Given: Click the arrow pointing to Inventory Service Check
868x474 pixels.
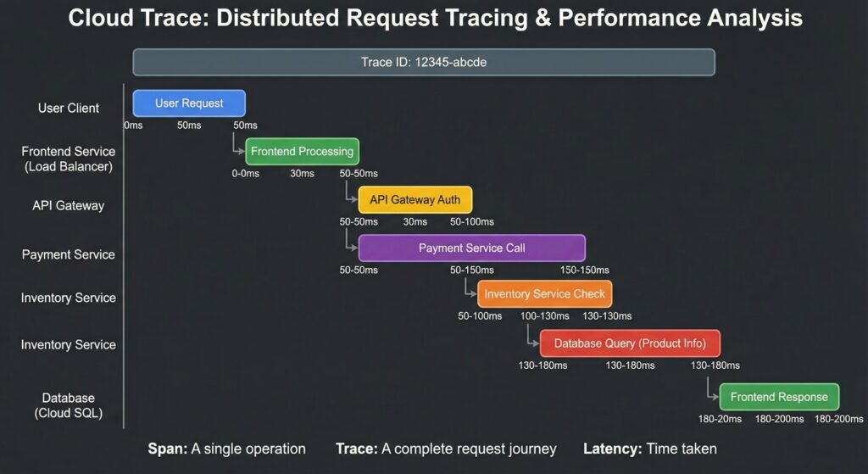Looking at the screenshot, I should pos(469,292).
